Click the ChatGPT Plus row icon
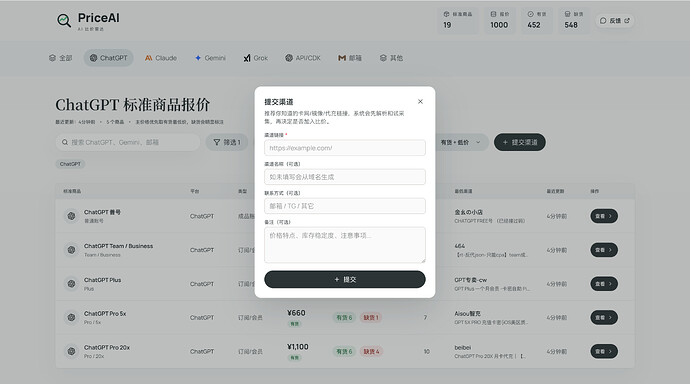690x384 pixels. coord(71,284)
